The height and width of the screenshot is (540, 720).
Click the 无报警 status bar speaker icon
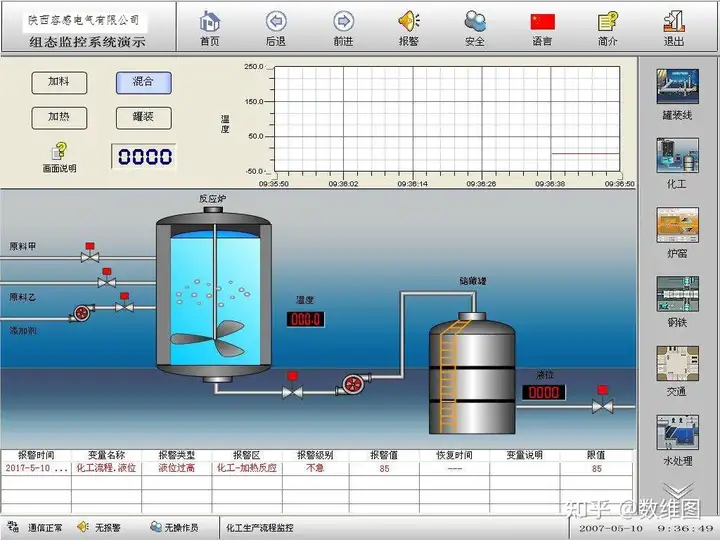(83, 527)
